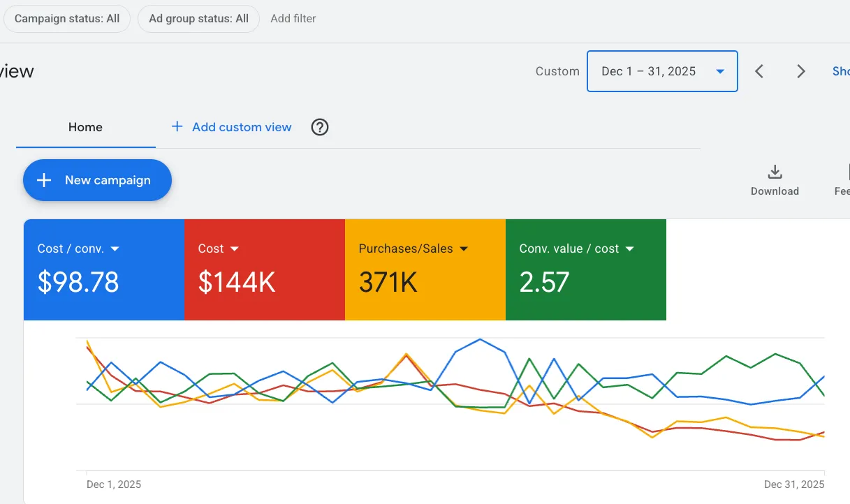Select the Home tab
Screen dimensions: 850x504
tap(85, 127)
